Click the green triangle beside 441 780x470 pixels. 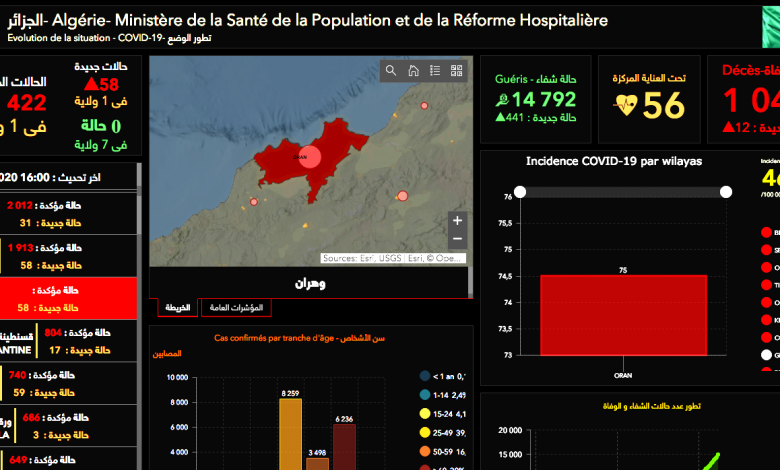[500, 117]
